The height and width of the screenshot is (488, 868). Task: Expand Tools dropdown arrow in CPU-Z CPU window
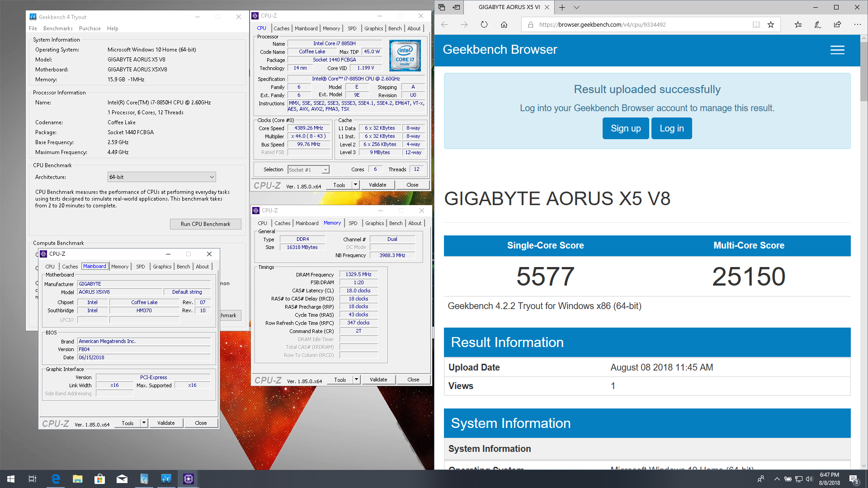355,185
